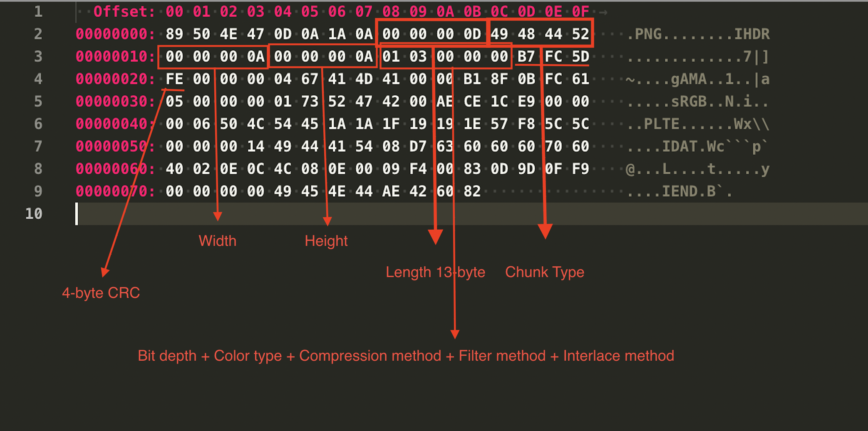The width and height of the screenshot is (868, 431).
Task: Click the 'Height' annotation label
Action: [326, 241]
